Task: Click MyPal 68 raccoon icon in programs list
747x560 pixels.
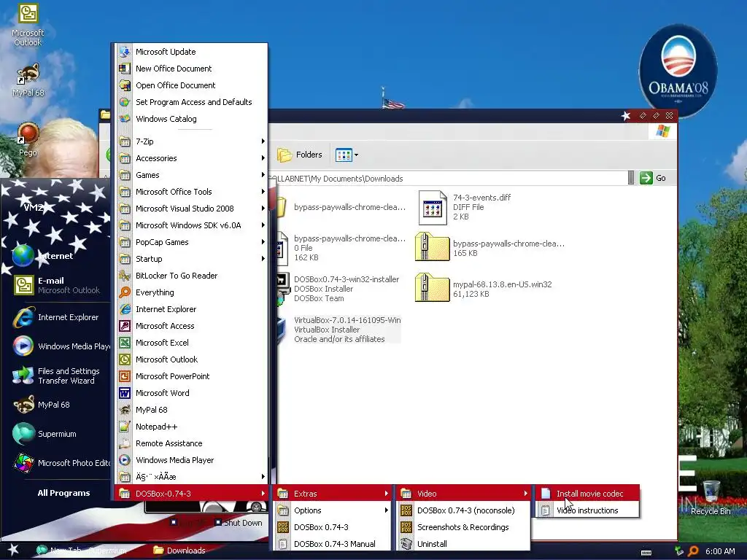Action: 125,410
